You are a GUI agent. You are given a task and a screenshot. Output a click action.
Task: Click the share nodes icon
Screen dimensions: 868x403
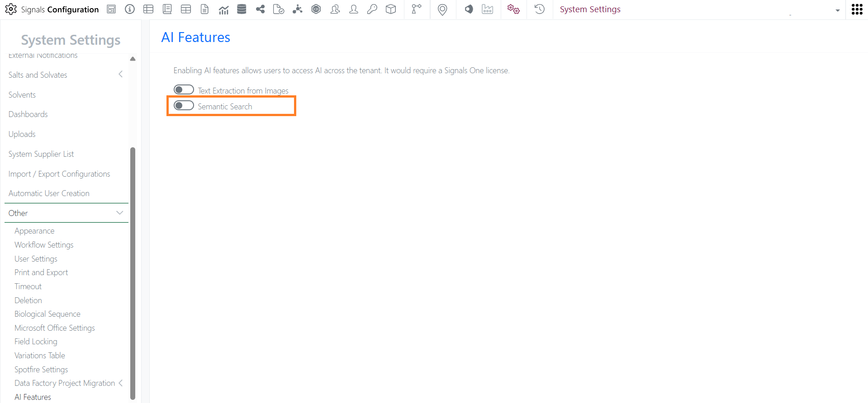tap(260, 9)
